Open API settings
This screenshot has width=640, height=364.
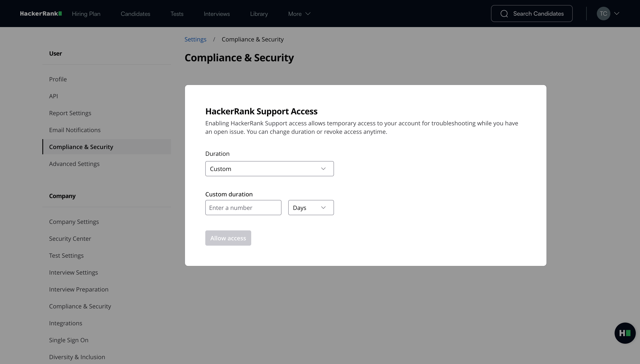(x=53, y=96)
